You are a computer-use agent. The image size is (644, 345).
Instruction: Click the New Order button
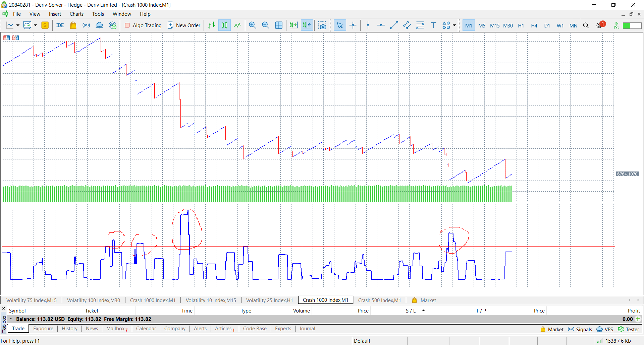184,25
